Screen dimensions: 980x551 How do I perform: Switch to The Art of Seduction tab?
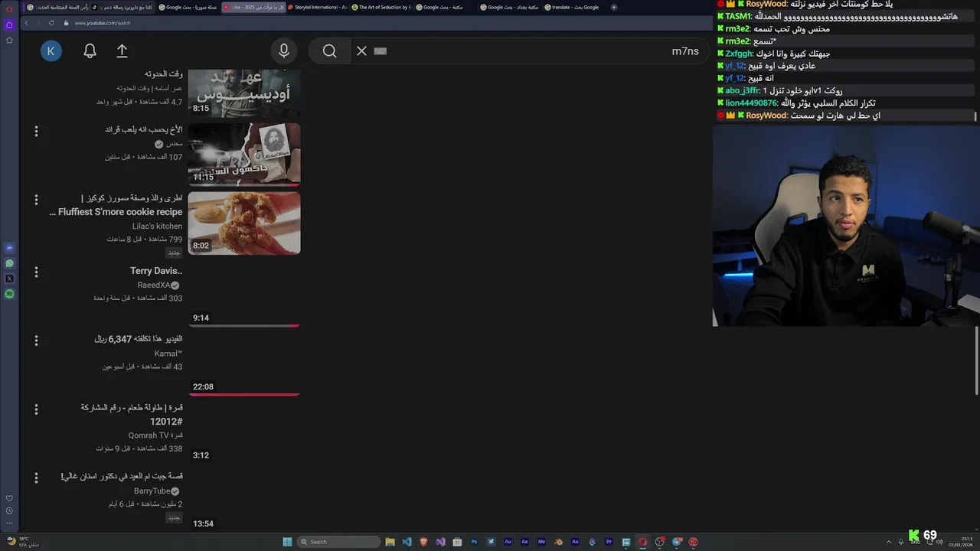pos(381,7)
